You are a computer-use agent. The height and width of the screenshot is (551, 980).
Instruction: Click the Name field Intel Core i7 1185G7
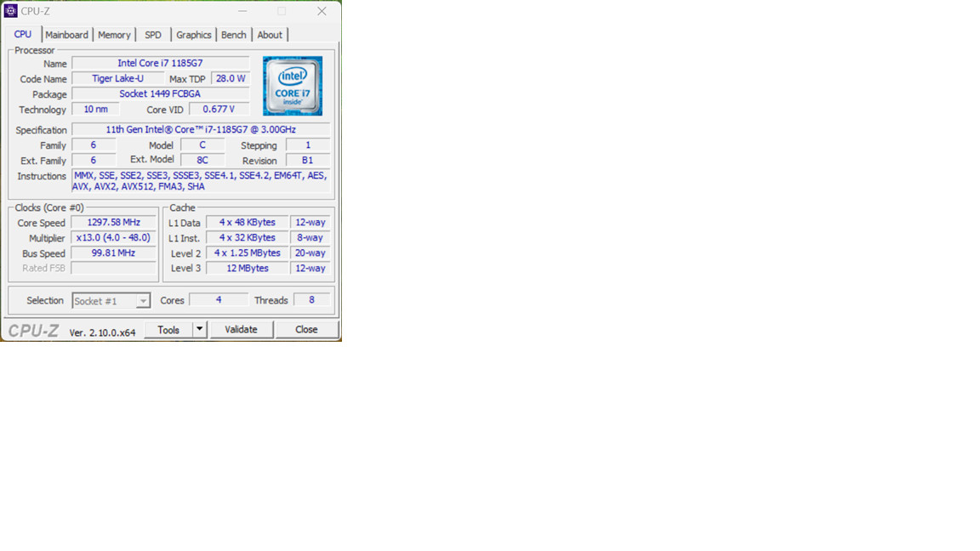[x=160, y=63]
